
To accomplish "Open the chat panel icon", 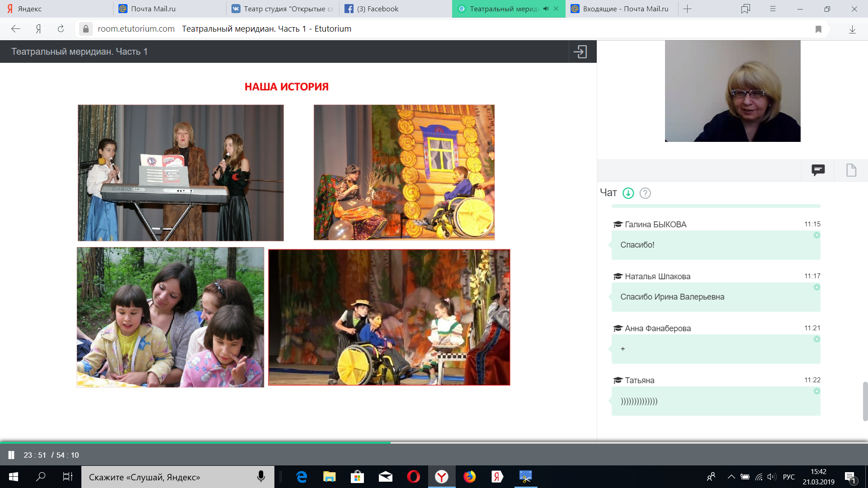I will click(818, 170).
